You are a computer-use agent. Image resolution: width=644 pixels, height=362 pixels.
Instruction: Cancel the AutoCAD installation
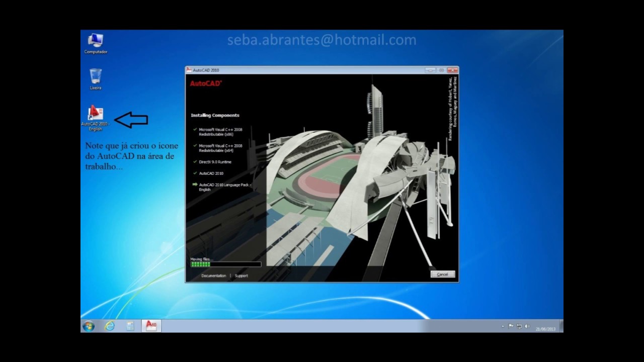click(x=443, y=275)
